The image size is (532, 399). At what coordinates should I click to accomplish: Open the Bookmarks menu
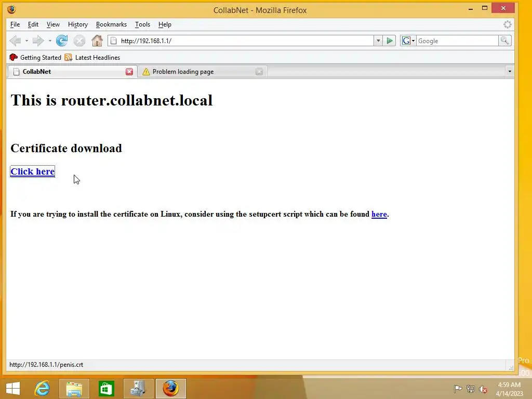(111, 24)
